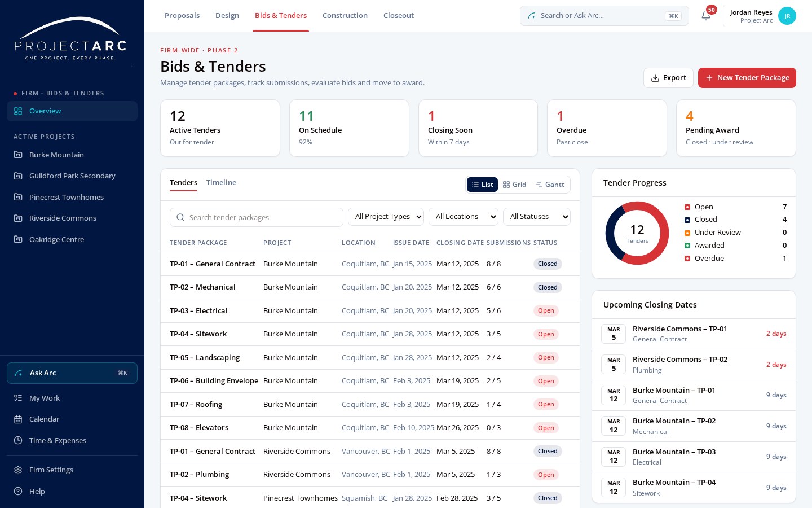Open Riverside Commons – TP-02 Plumbing closing item

click(694, 365)
